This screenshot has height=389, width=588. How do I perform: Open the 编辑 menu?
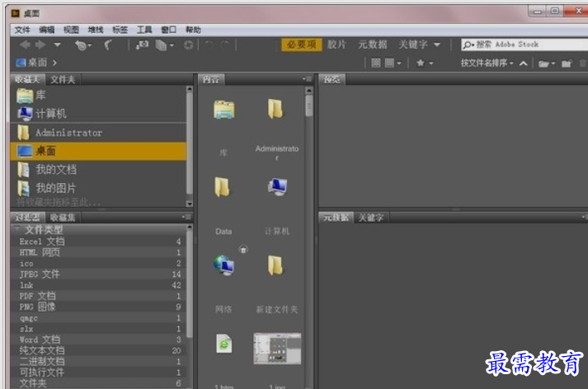[47, 30]
